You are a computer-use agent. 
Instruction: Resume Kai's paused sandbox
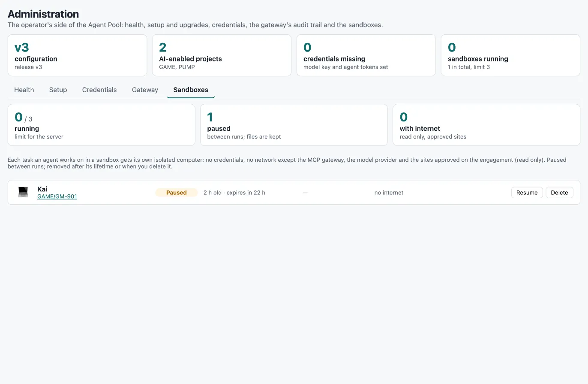click(x=527, y=192)
